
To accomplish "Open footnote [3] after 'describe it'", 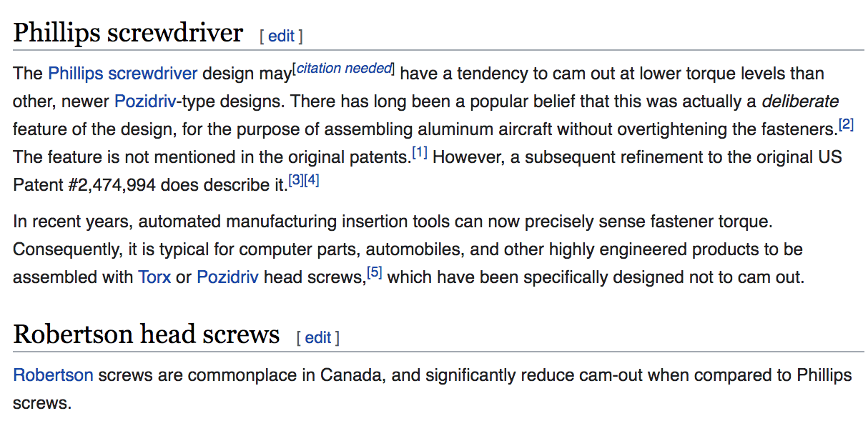I will point(295,180).
